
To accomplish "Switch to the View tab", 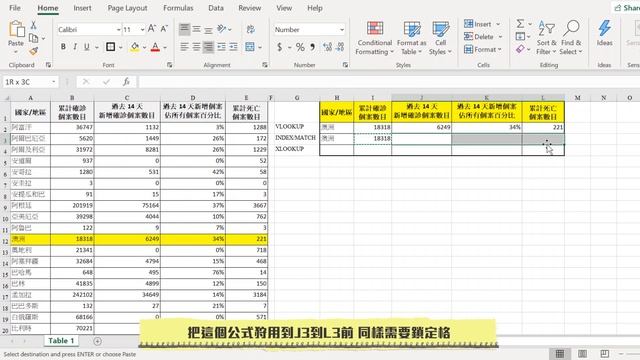I will coord(284,8).
